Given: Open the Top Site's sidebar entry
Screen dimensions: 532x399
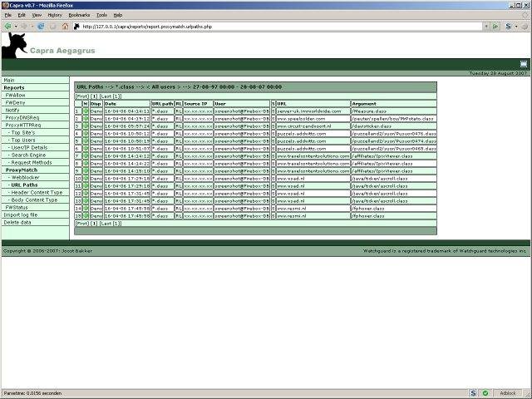Looking at the screenshot, I should (x=22, y=132).
